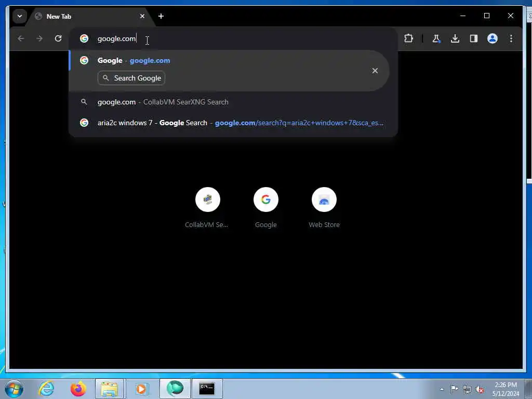Open the muted volume tray icon
532x399 pixels.
pyautogui.click(x=480, y=390)
